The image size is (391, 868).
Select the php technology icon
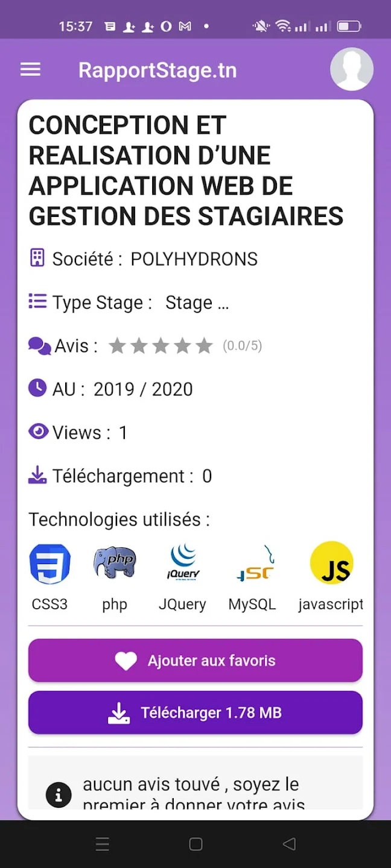[115, 562]
